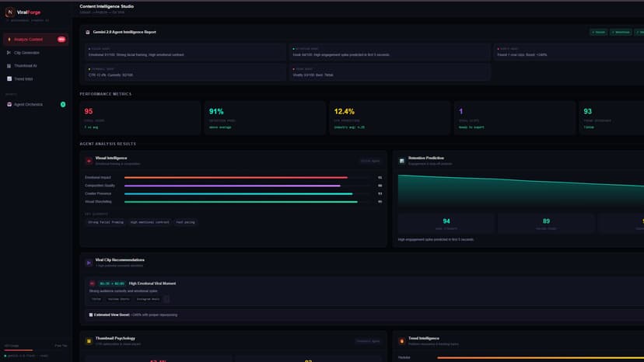Viewport: 644px width, 362px height.
Task: Click the 89 retention stat
Action: (x=546, y=224)
